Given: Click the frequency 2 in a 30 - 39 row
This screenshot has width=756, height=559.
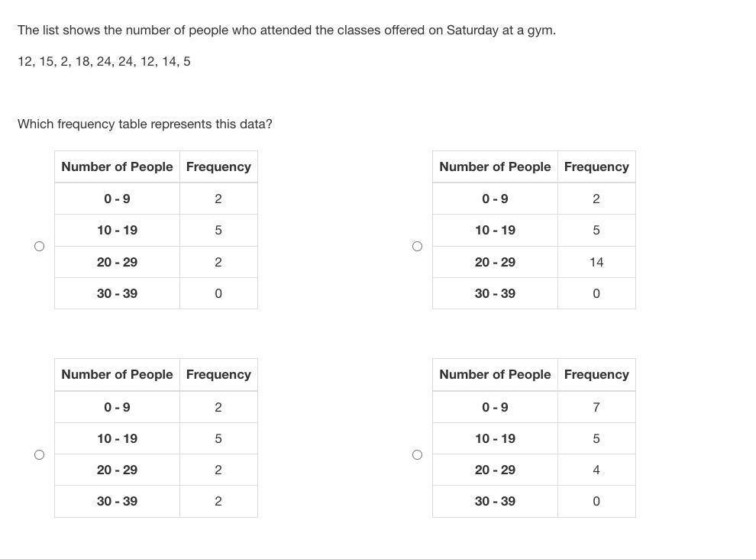Looking at the screenshot, I should coord(218,501).
